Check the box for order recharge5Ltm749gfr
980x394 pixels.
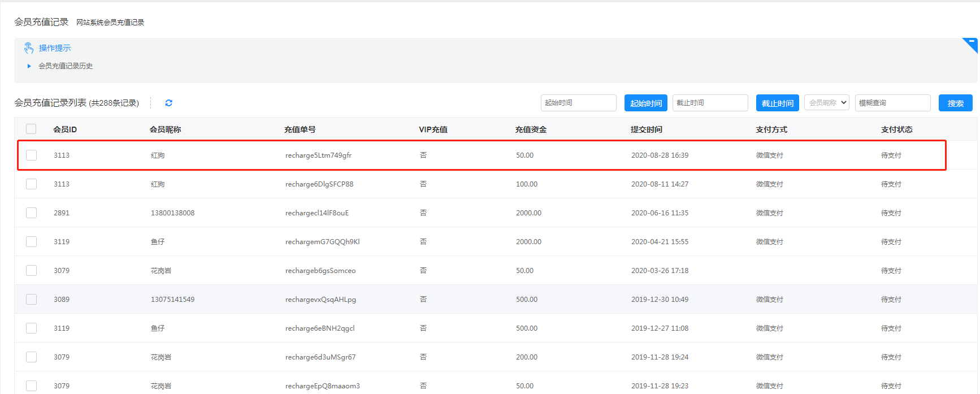click(32, 155)
